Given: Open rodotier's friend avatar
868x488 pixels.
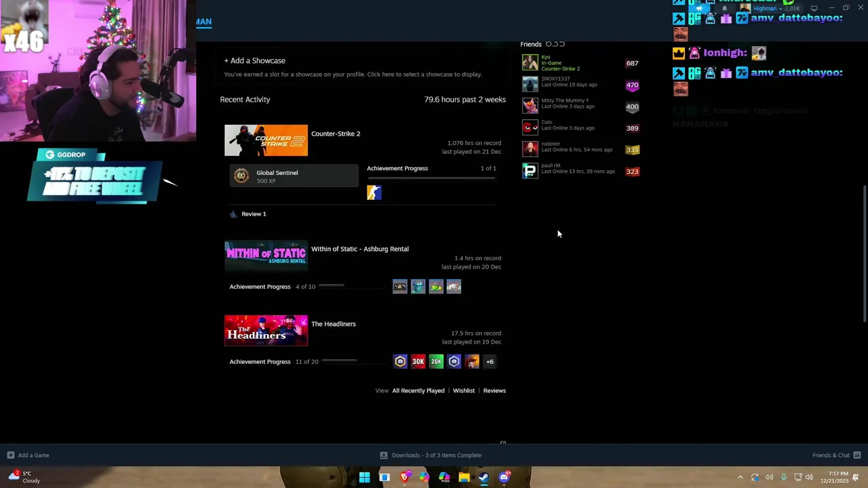Looking at the screenshot, I should pyautogui.click(x=530, y=149).
